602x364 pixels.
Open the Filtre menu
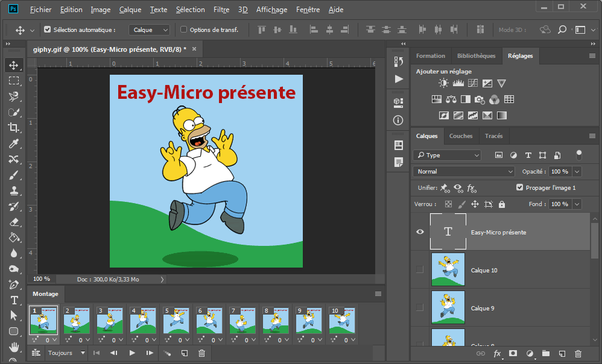[x=221, y=10]
